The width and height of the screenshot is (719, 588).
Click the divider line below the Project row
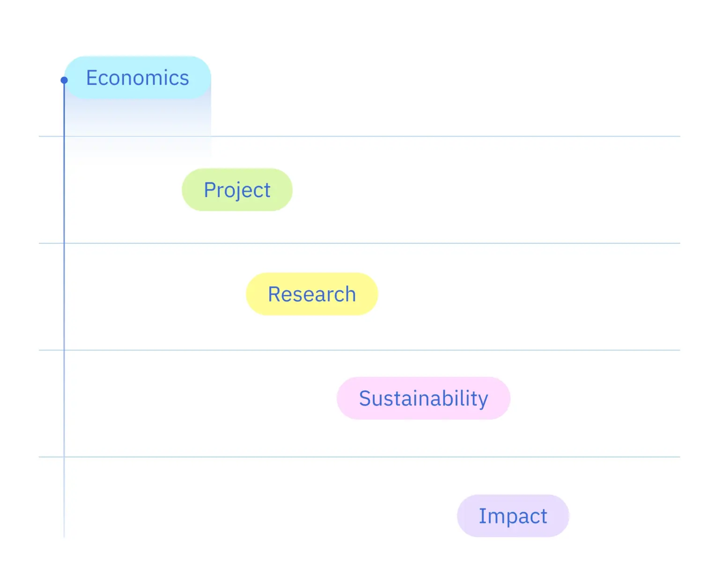pos(359,243)
